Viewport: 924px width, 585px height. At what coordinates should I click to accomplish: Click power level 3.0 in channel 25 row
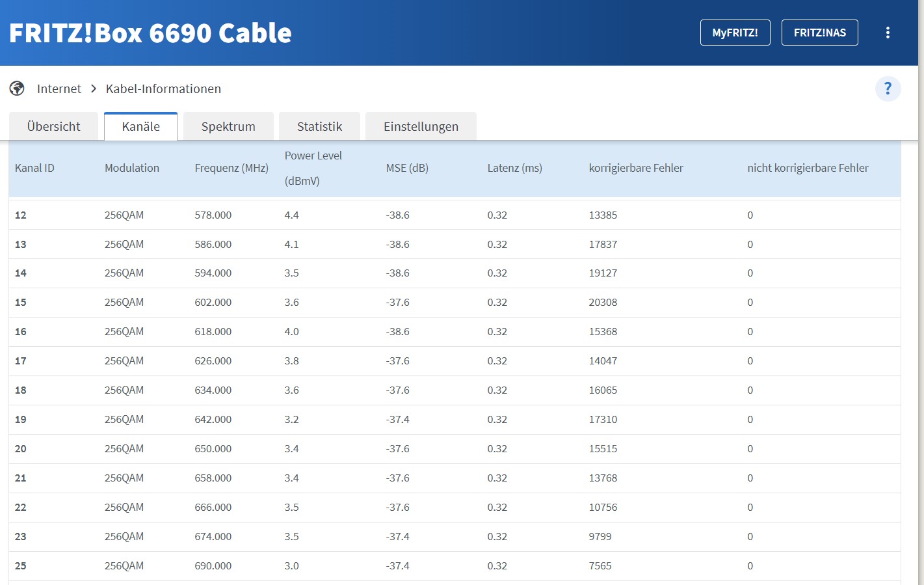coord(291,566)
